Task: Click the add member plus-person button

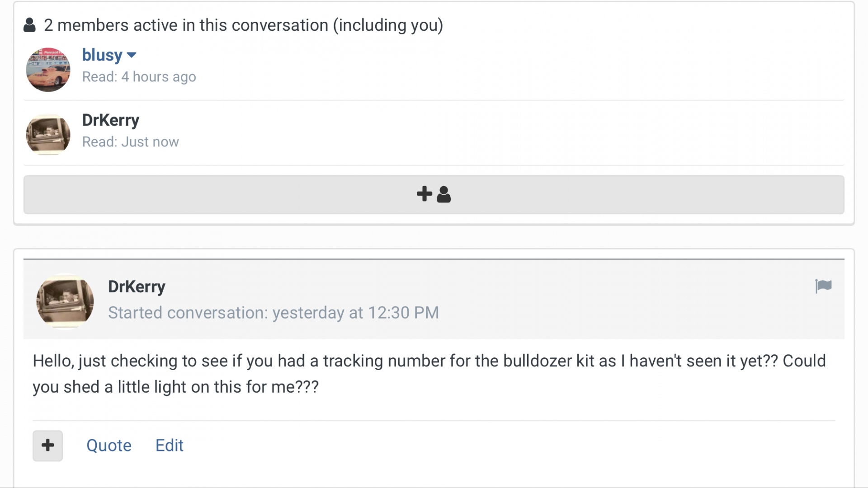Action: [434, 195]
